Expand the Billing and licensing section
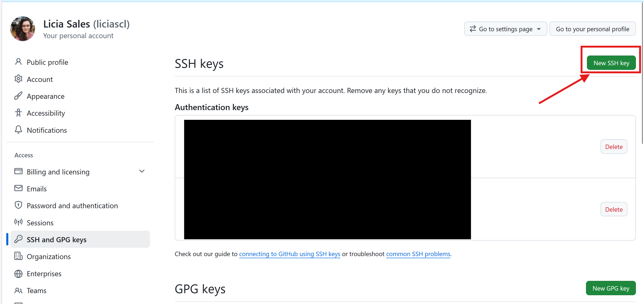Screen dimensions: 644x304 click(x=142, y=171)
